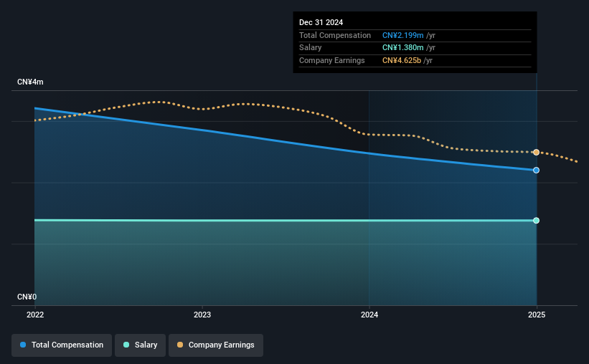The height and width of the screenshot is (364, 589).
Task: Click the orange Company Earnings data point marker
Action: point(537,153)
